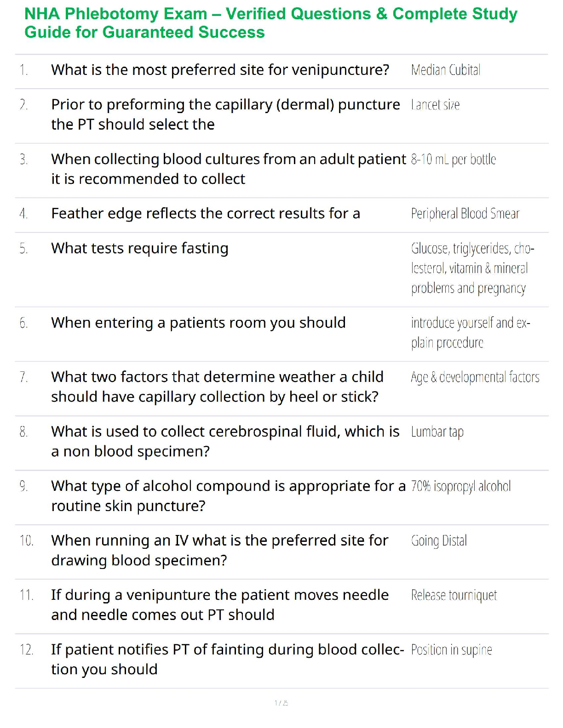The height and width of the screenshot is (728, 563).
Task: Select the 'Age & developmental factors' answer
Action: (475, 377)
